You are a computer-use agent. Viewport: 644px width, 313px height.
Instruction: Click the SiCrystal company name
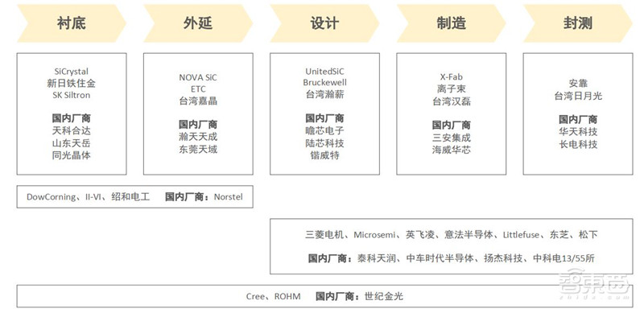pyautogui.click(x=72, y=72)
